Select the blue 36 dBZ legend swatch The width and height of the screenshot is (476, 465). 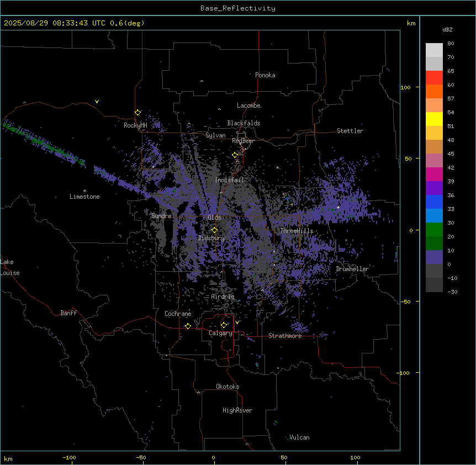point(434,202)
